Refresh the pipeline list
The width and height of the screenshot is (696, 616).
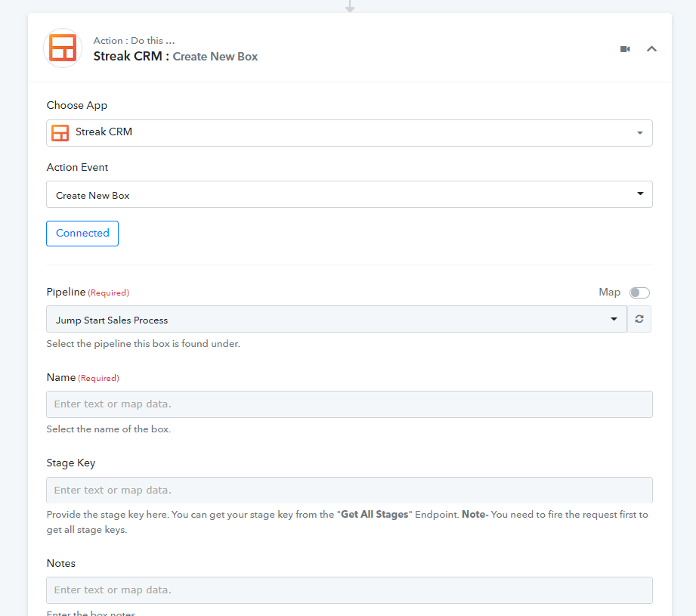pyautogui.click(x=639, y=319)
